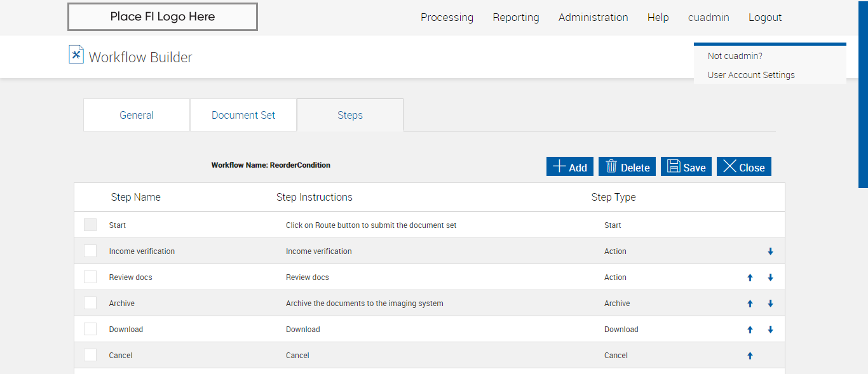Click the Workflow Builder page icon
The height and width of the screenshot is (374, 868).
click(x=76, y=55)
